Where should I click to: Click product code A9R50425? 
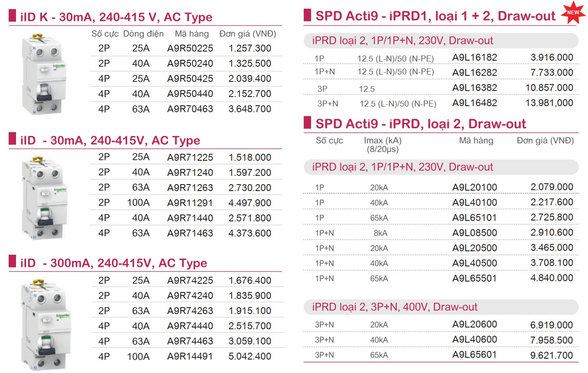coord(190,79)
